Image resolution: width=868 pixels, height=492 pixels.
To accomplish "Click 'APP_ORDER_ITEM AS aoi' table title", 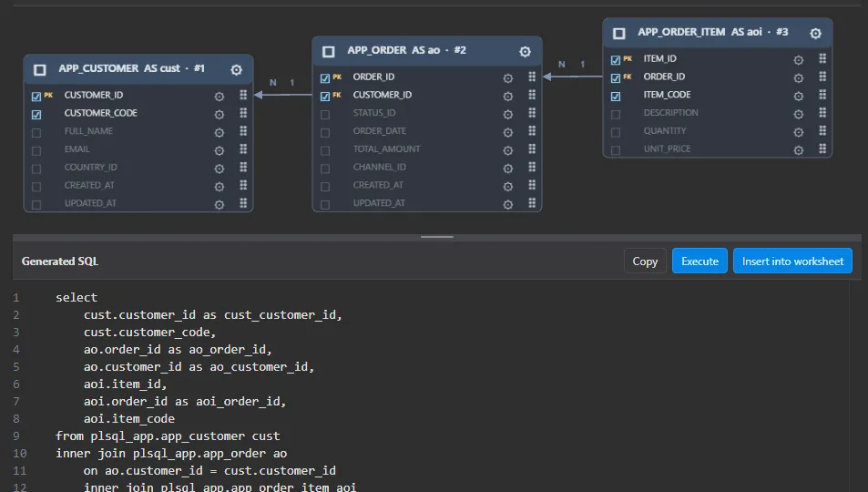I will [x=700, y=32].
